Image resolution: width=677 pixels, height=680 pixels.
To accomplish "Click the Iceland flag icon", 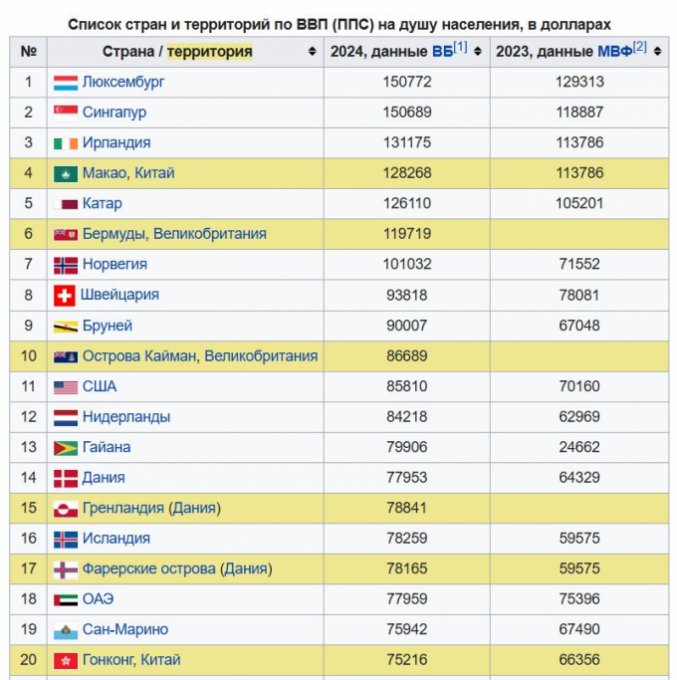I will coord(65,539).
